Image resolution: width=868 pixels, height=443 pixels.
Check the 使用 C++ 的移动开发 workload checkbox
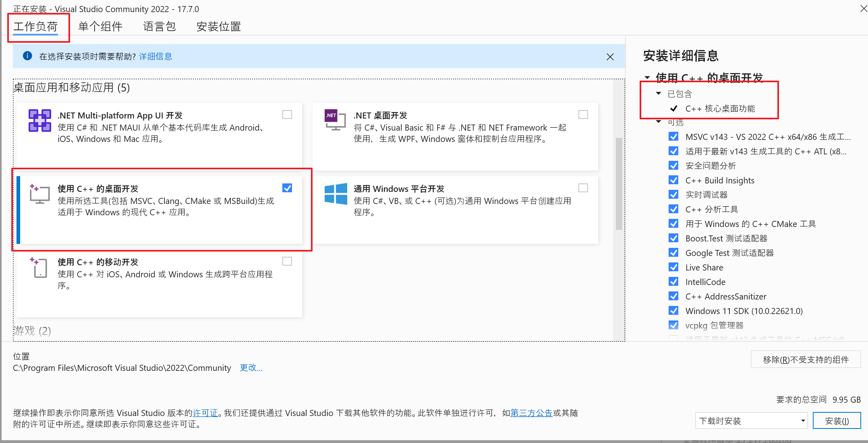(287, 261)
